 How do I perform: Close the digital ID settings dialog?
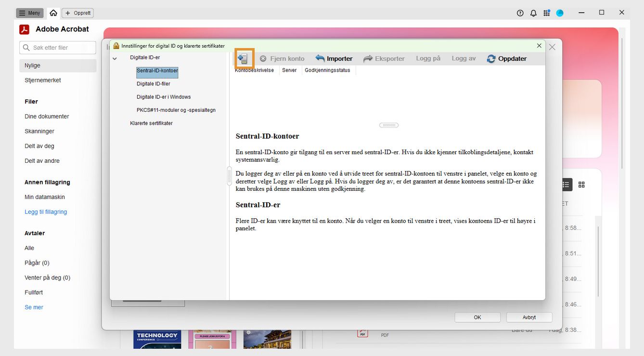click(x=539, y=46)
